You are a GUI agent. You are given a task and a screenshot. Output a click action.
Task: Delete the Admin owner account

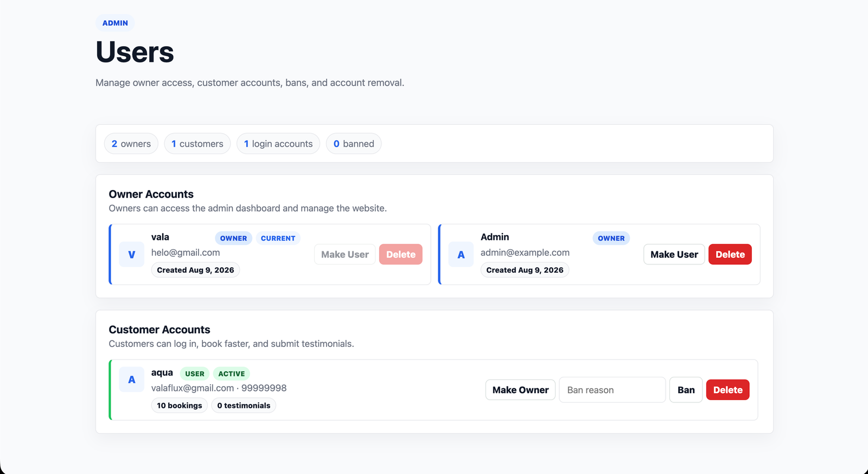point(730,254)
